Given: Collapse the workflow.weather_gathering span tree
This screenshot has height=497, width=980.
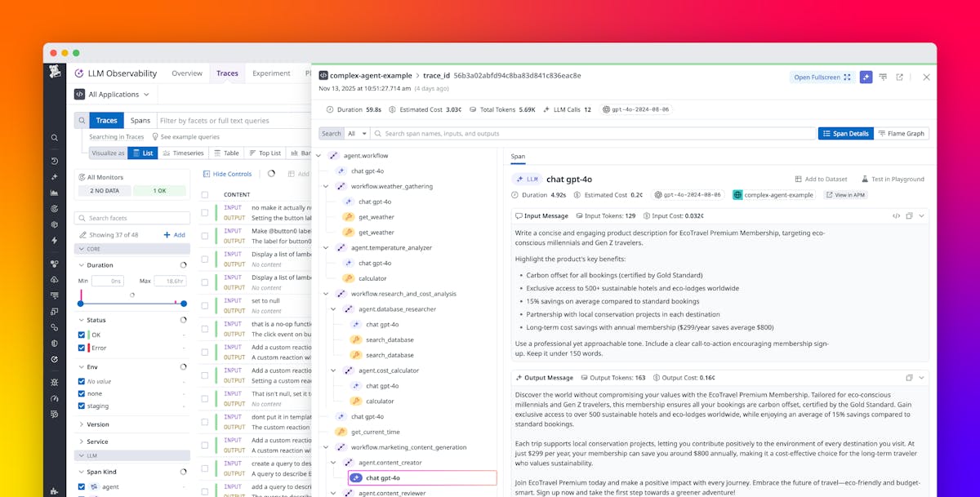Looking at the screenshot, I should tap(327, 186).
